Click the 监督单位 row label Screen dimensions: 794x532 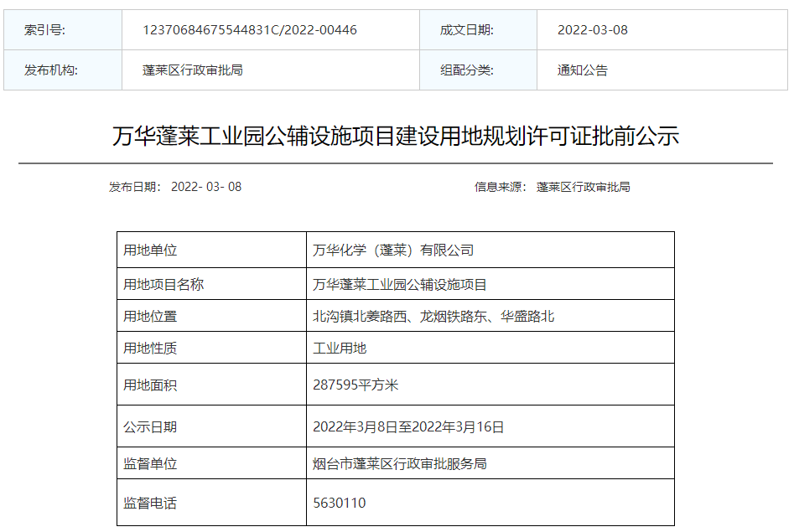click(x=150, y=463)
